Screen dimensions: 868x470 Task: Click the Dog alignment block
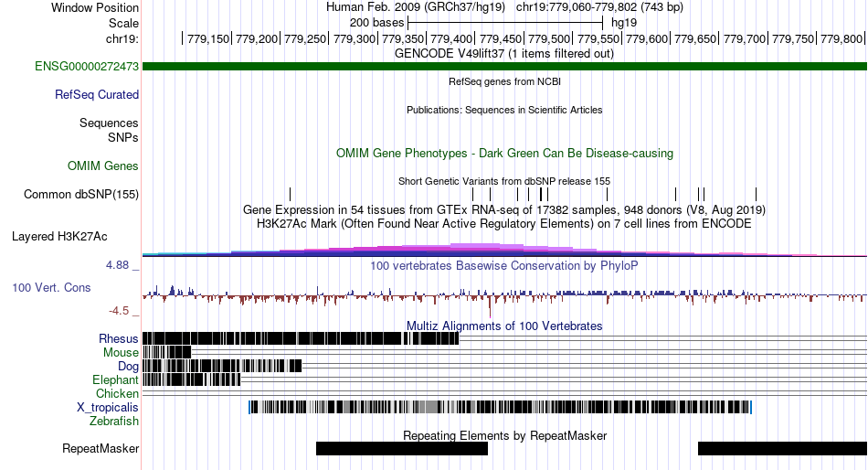pos(222,366)
